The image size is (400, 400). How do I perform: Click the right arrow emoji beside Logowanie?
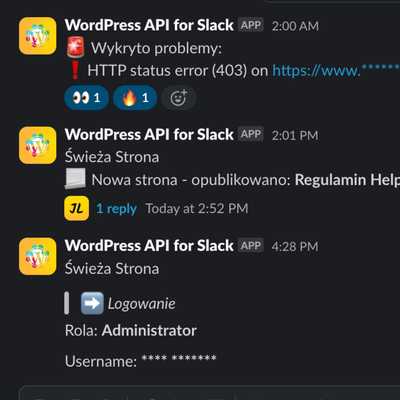[92, 303]
